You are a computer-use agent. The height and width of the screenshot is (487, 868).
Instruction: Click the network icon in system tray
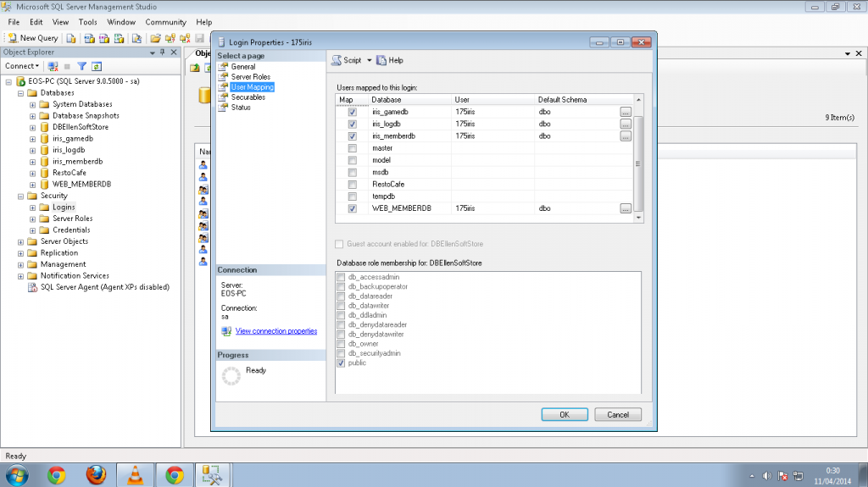coord(798,476)
